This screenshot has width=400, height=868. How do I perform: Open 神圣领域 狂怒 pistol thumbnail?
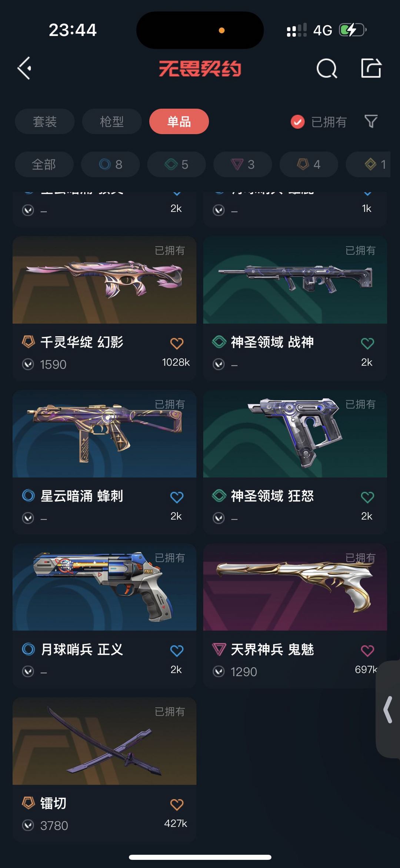click(295, 433)
